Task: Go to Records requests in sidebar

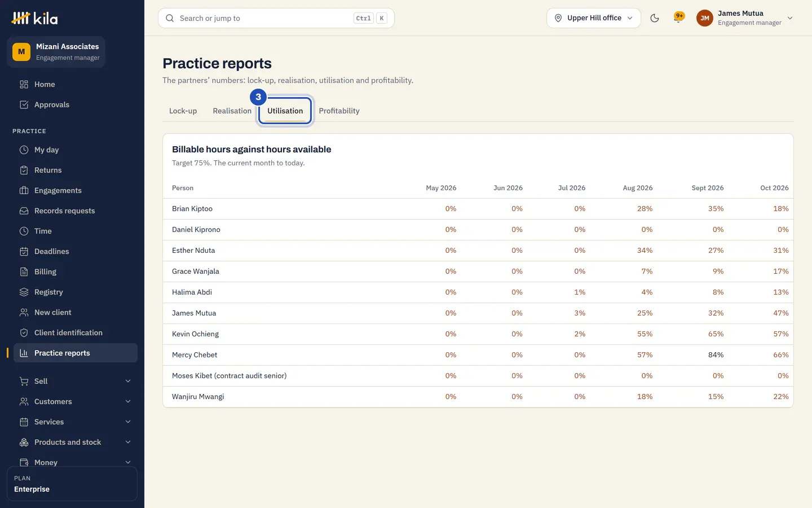Action: [76, 211]
